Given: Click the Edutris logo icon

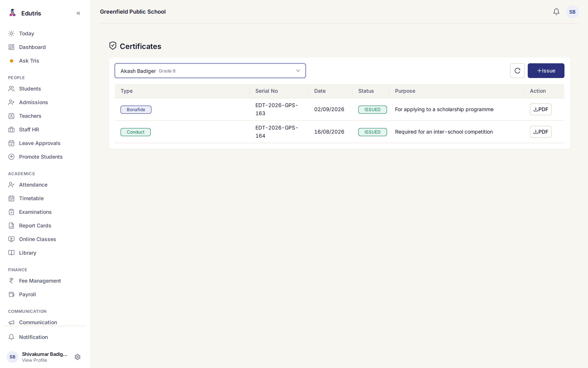Looking at the screenshot, I should (x=12, y=13).
